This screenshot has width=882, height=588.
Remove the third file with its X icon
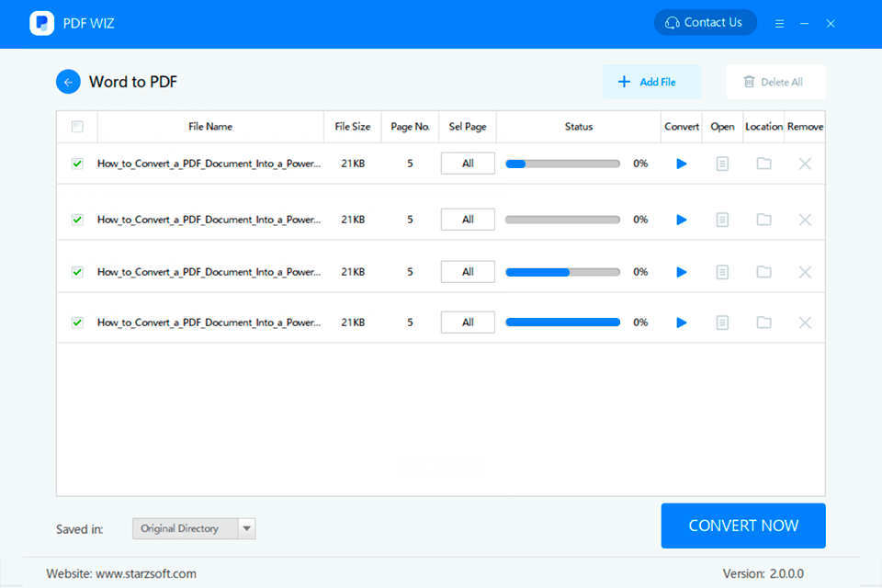point(805,272)
